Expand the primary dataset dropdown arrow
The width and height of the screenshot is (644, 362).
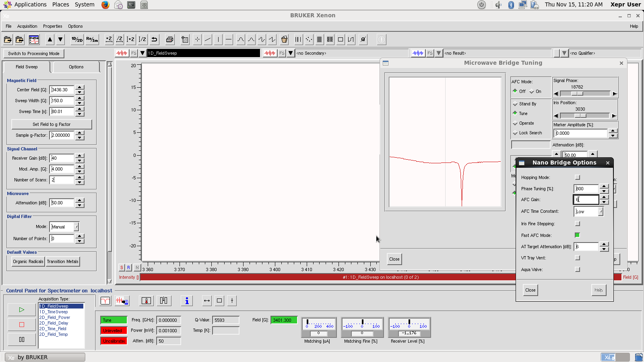pos(142,53)
